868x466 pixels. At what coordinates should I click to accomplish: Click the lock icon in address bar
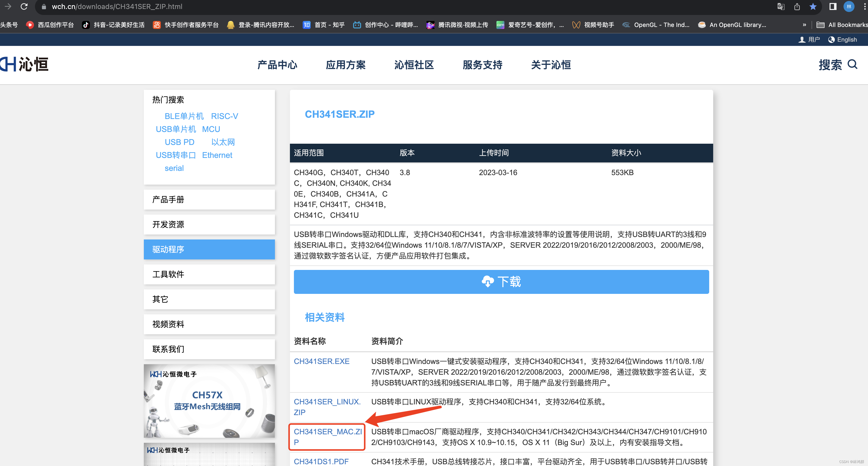point(44,7)
